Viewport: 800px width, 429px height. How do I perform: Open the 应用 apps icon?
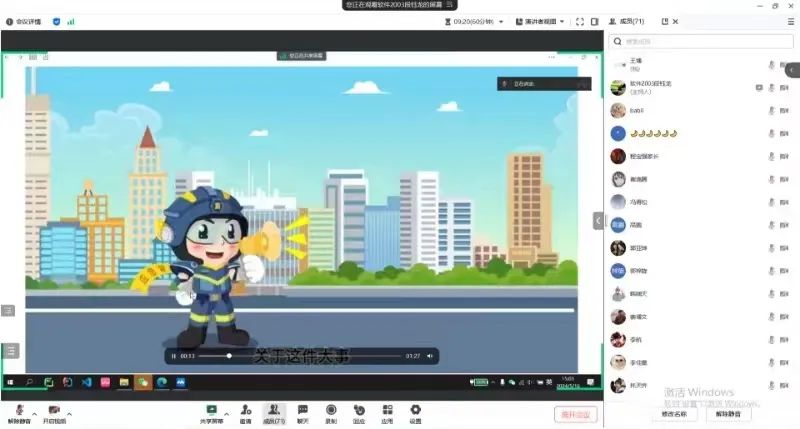tap(387, 411)
